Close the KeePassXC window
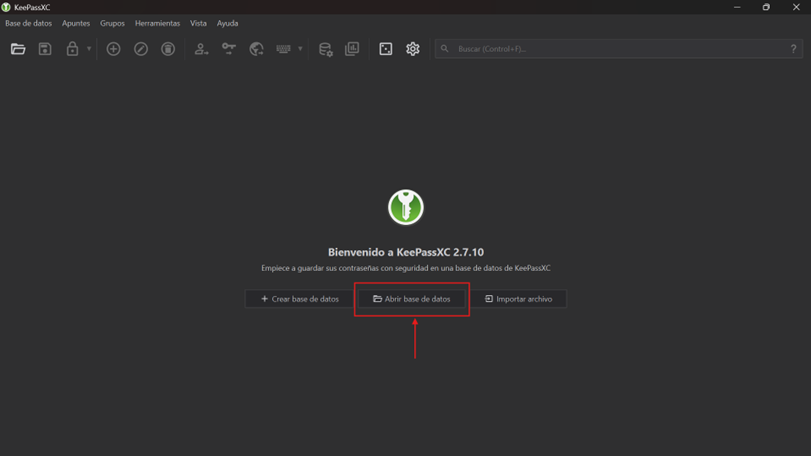This screenshot has height=456, width=811. coord(796,7)
